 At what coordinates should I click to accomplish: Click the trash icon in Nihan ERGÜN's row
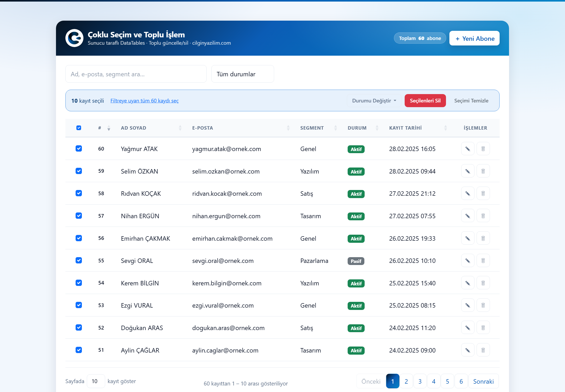(483, 216)
